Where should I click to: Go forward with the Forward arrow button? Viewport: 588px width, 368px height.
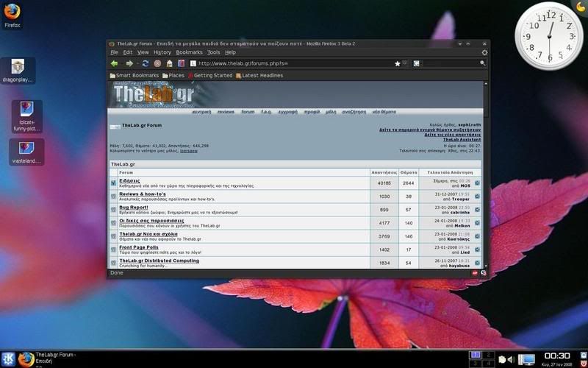coord(129,63)
